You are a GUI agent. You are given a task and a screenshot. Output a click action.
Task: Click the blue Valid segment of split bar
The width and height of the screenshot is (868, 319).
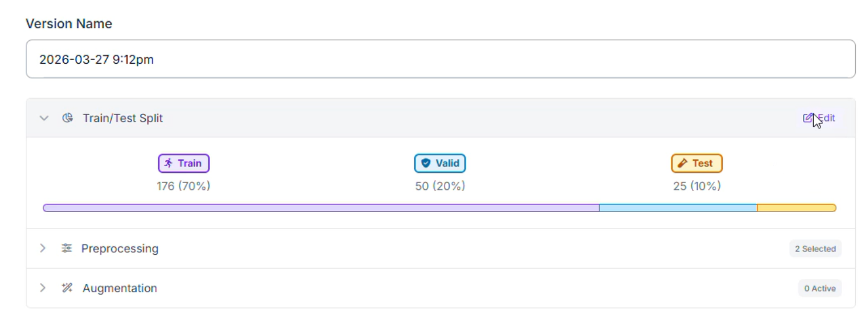pyautogui.click(x=678, y=208)
